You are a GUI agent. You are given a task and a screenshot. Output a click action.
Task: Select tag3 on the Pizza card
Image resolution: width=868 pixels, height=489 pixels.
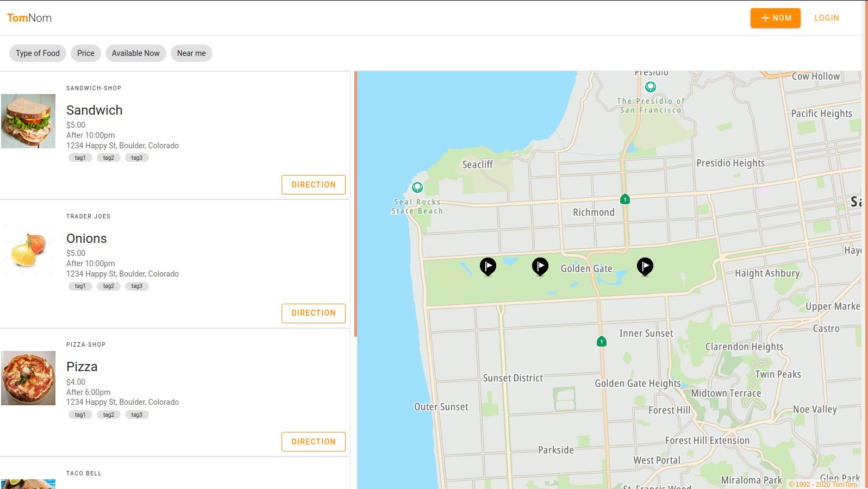pyautogui.click(x=137, y=415)
